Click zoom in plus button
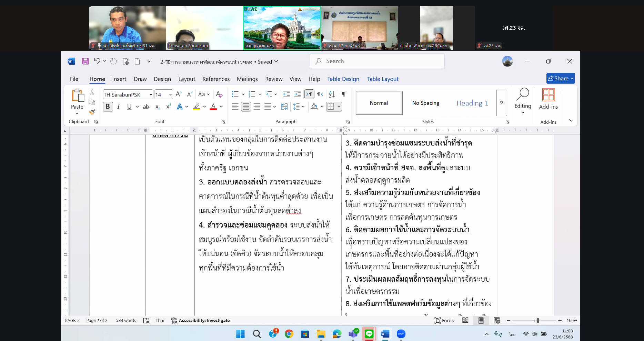The image size is (644, 341). coord(560,320)
